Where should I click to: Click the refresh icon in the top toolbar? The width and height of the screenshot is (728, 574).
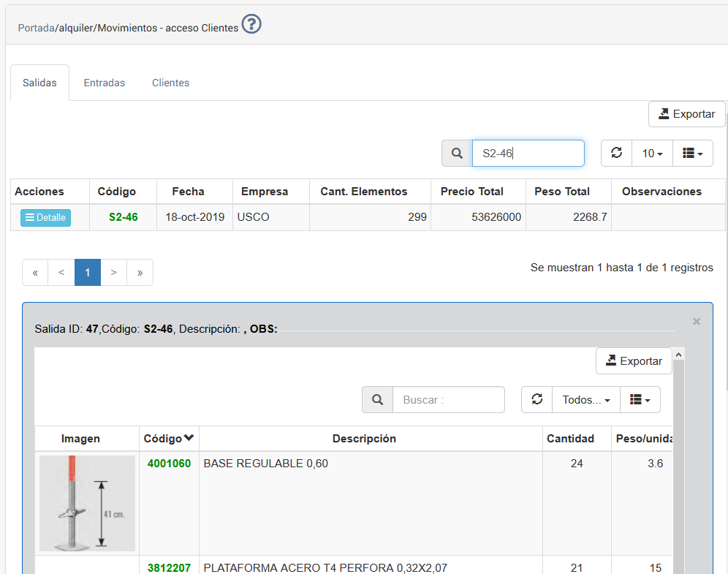pos(616,154)
